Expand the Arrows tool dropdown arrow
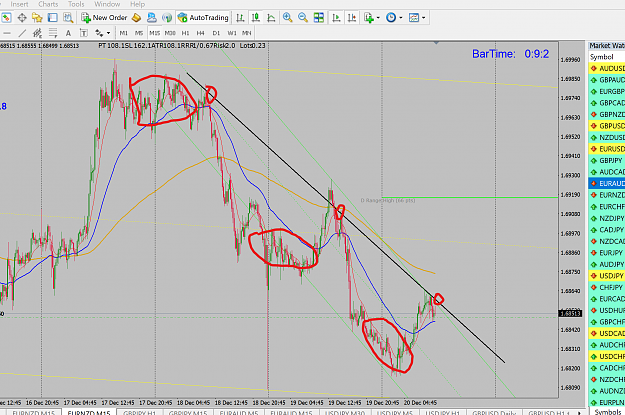This screenshot has width=625, height=415. (x=108, y=33)
